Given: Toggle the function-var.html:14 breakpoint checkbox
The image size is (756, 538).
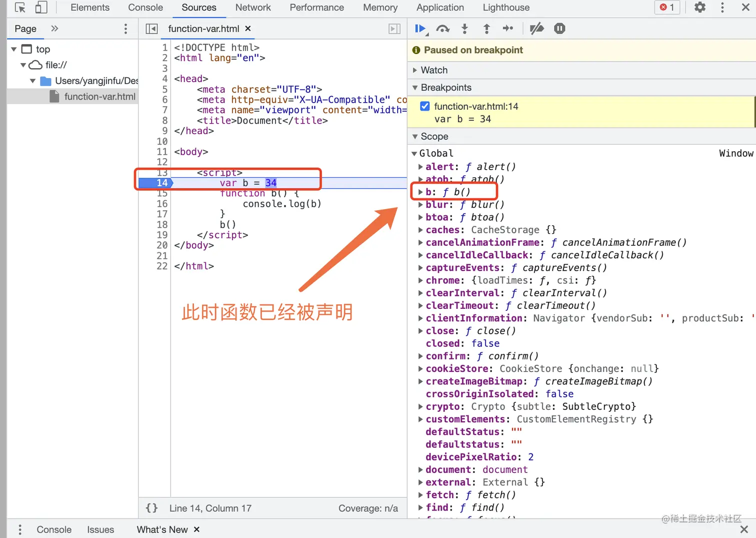Looking at the screenshot, I should pos(425,106).
